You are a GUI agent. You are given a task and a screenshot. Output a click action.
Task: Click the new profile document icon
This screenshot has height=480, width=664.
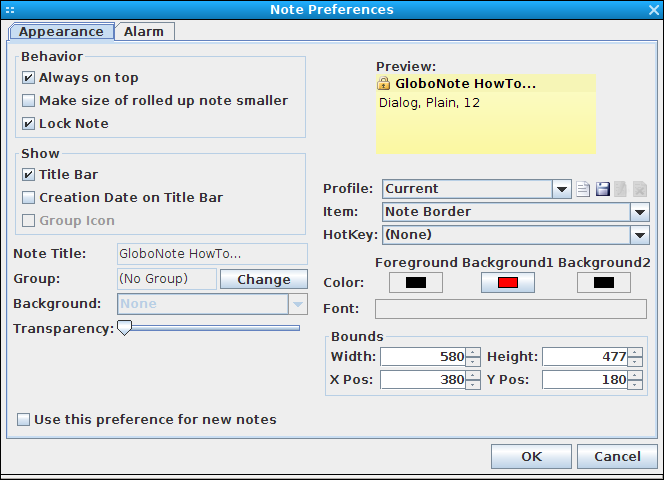(x=583, y=189)
